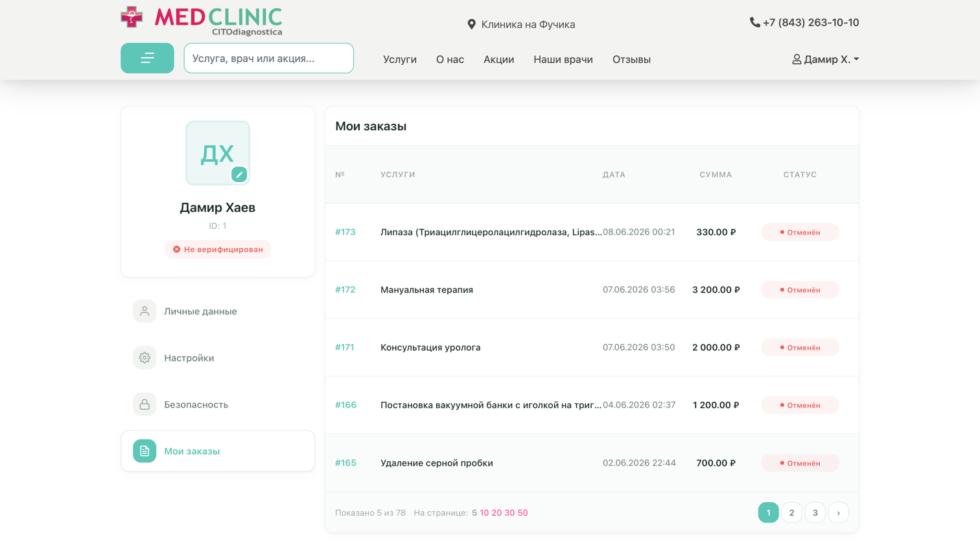
Task: Show 10 orders per page
Action: [484, 513]
